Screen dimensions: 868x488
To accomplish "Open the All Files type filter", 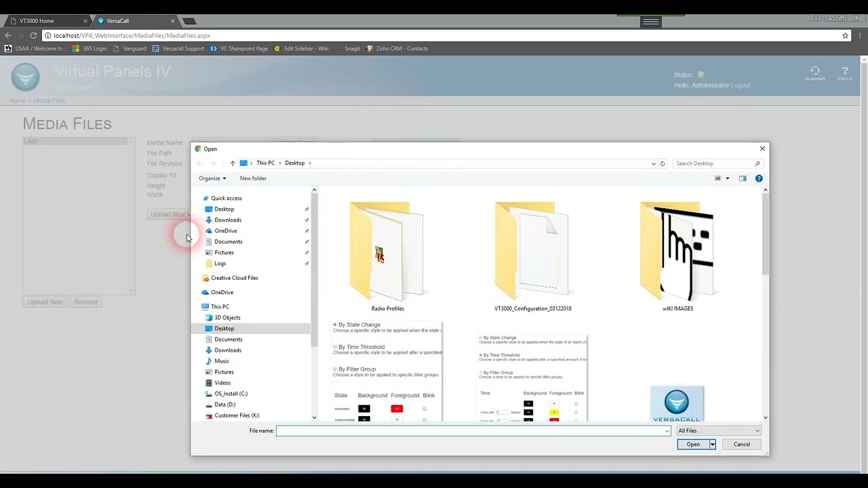I will [719, 431].
